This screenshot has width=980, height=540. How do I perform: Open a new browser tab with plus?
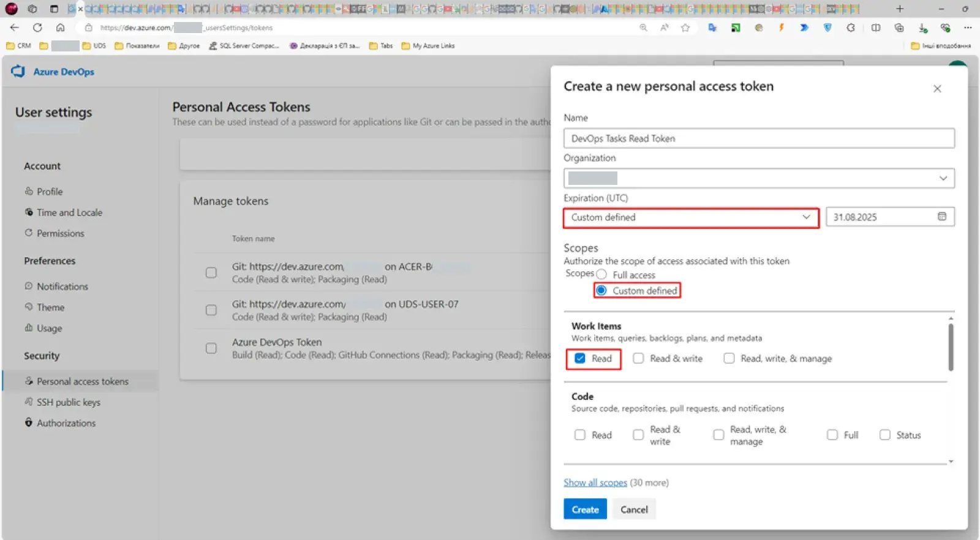900,9
